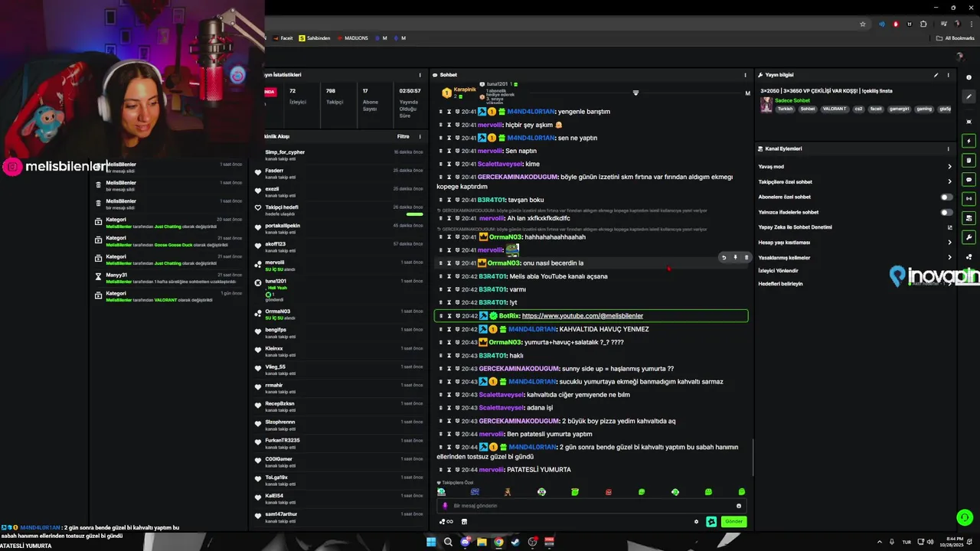Select the Turkish stream tag
This screenshot has height=551, width=980.
[x=785, y=109]
